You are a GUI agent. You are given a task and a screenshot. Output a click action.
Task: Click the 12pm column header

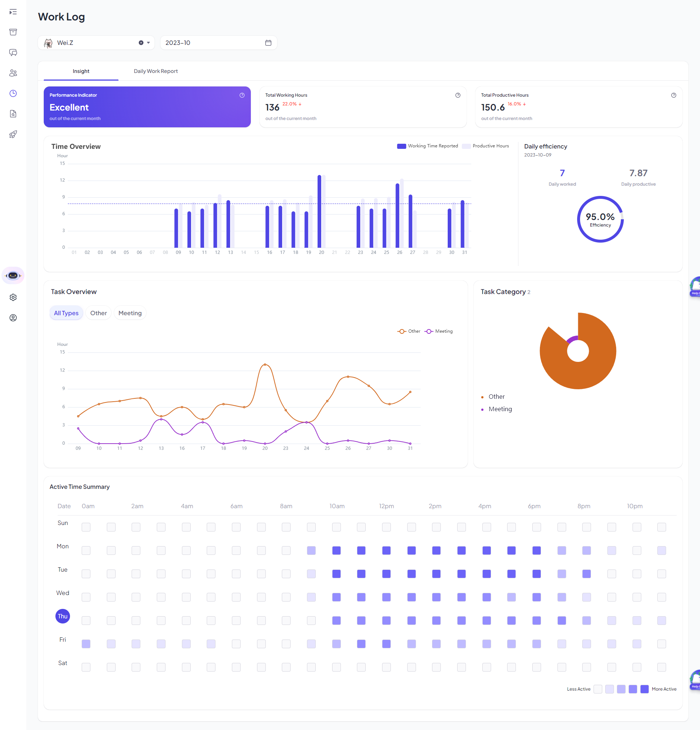(386, 506)
